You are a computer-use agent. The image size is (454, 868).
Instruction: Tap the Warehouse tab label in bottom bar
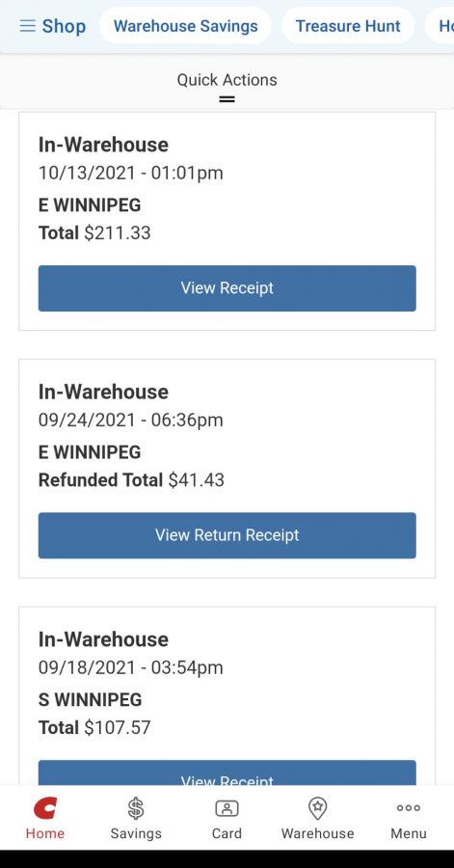point(317,833)
